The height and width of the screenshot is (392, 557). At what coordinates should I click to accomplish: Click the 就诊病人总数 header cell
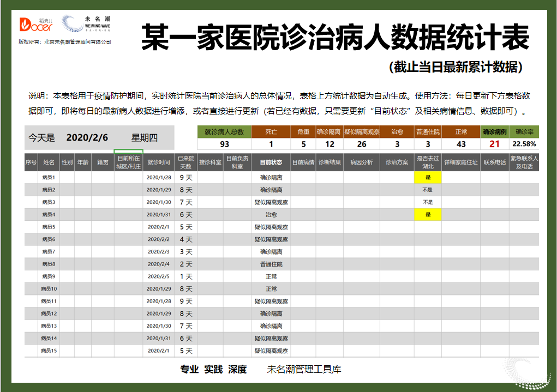click(225, 132)
